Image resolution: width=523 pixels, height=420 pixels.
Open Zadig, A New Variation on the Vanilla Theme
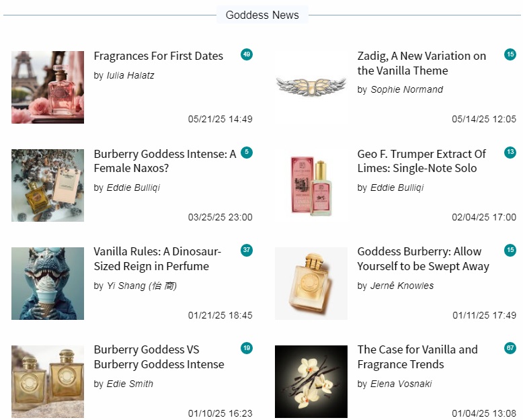click(x=421, y=63)
